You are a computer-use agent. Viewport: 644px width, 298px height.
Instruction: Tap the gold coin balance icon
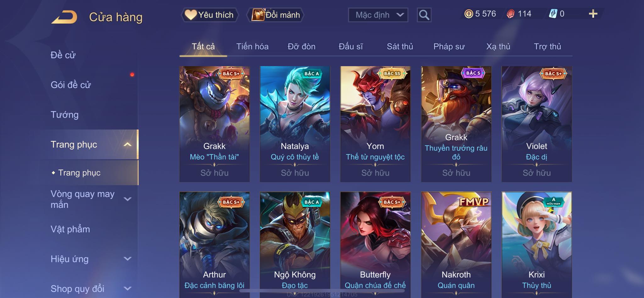click(469, 14)
